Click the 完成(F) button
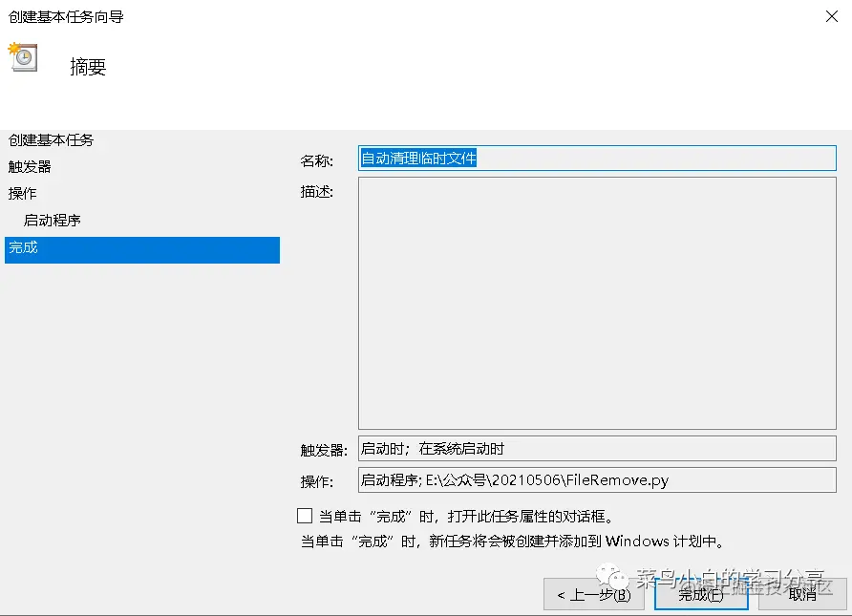The width and height of the screenshot is (852, 616). 701,594
